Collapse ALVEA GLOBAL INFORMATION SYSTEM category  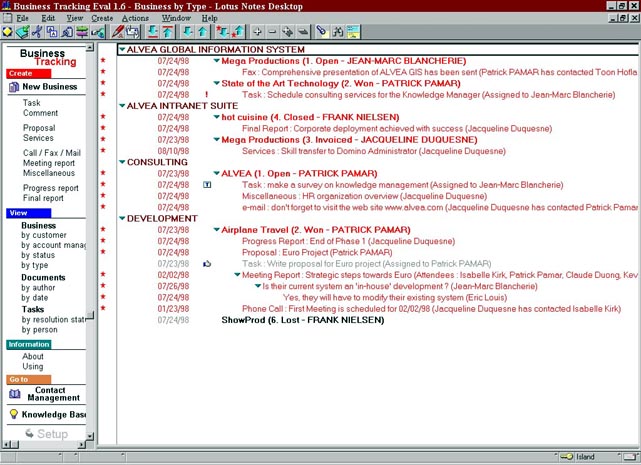122,49
